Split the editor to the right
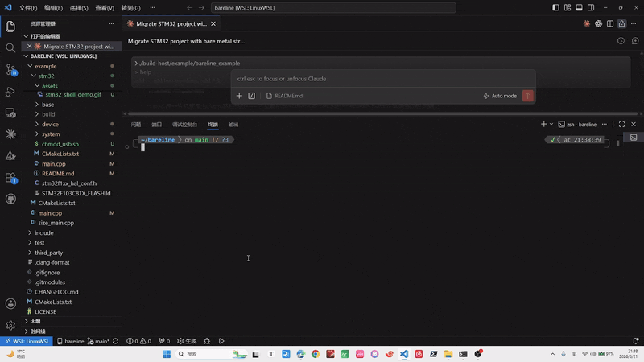 pyautogui.click(x=610, y=24)
